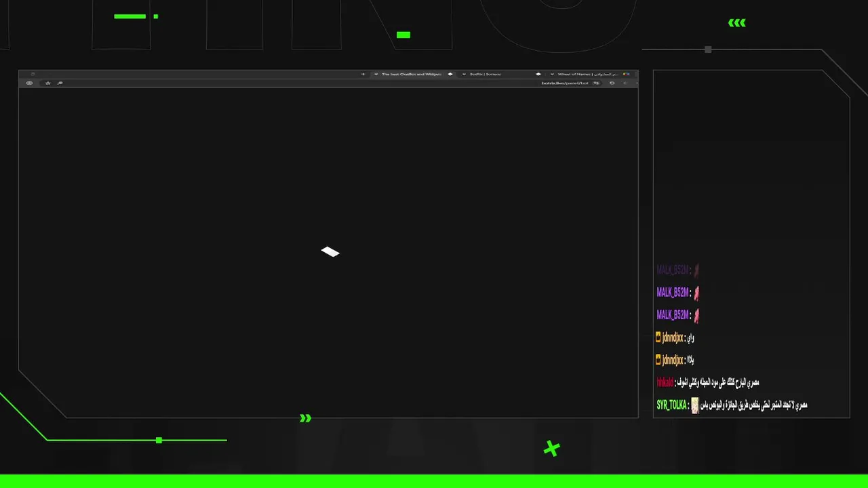
Task: Click the badge on jdnndjxx's "واي" message
Action: [658, 337]
